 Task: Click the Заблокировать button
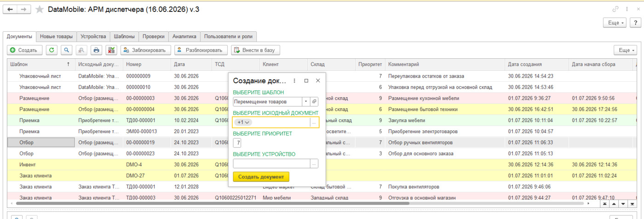[x=146, y=50]
